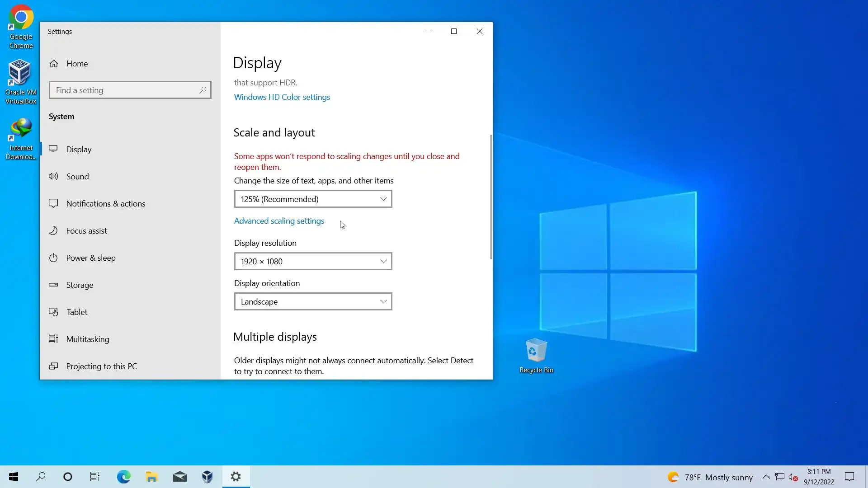Click the Storage drive icon
The height and width of the screenshot is (488, 868).
tap(53, 285)
